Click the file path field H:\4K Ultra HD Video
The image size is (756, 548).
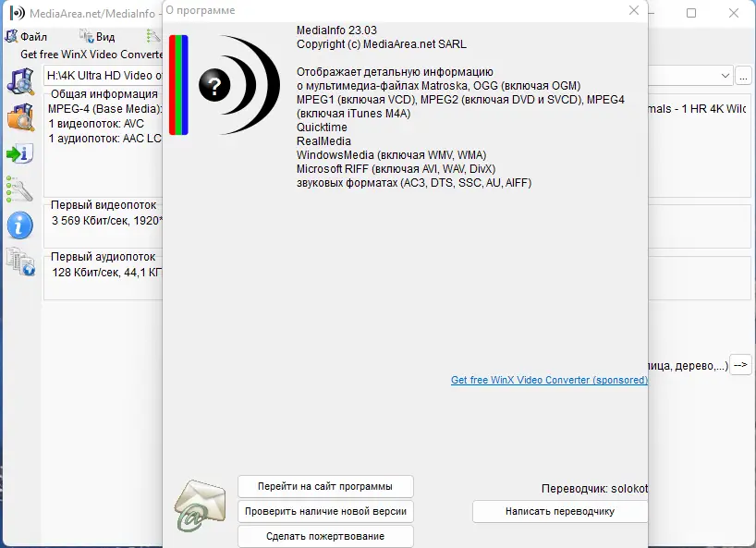(104, 76)
